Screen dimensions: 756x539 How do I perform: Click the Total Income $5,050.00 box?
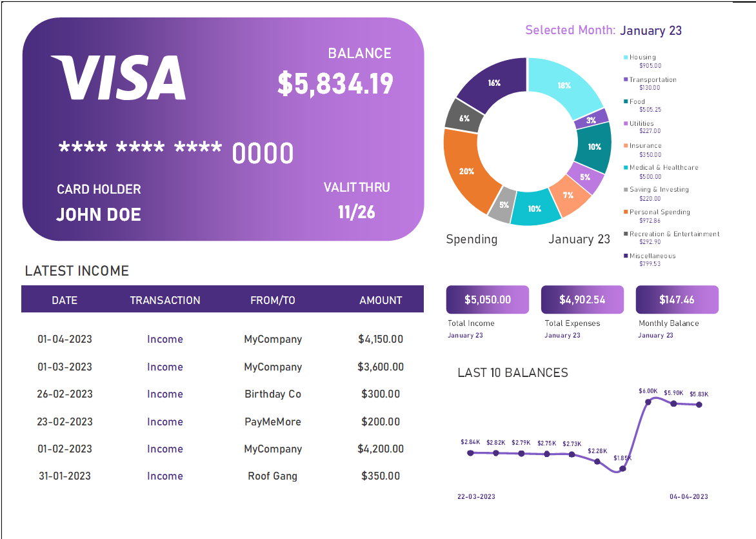point(488,300)
